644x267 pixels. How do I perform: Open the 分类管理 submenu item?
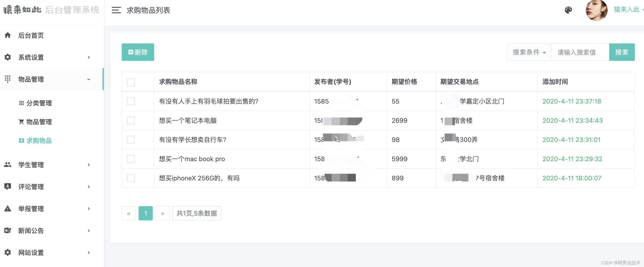point(39,103)
